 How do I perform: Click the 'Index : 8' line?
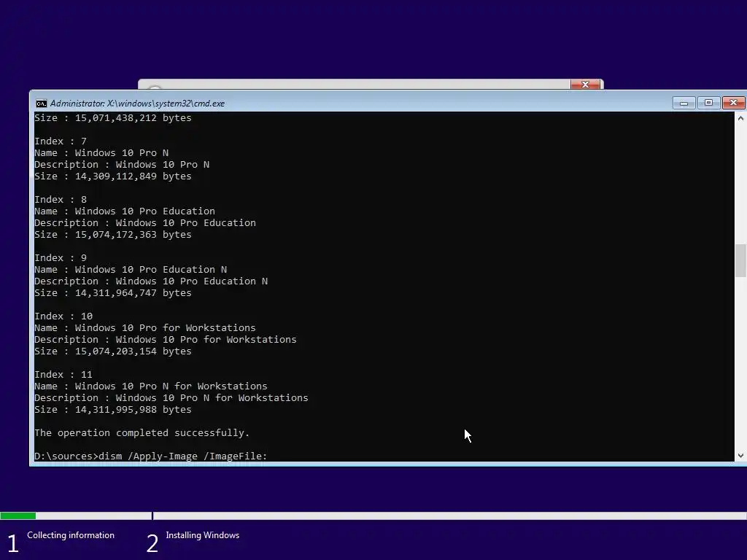click(61, 200)
